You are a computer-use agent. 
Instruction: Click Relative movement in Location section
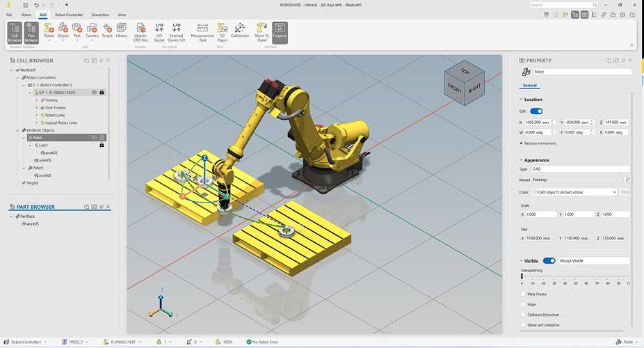coord(538,143)
